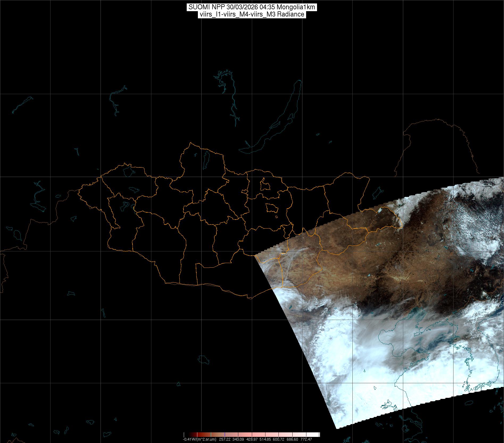Viewport: 504px width, 443px height.
Task: Click the bright white lake on eastern Mongolia border
Action: [380, 210]
